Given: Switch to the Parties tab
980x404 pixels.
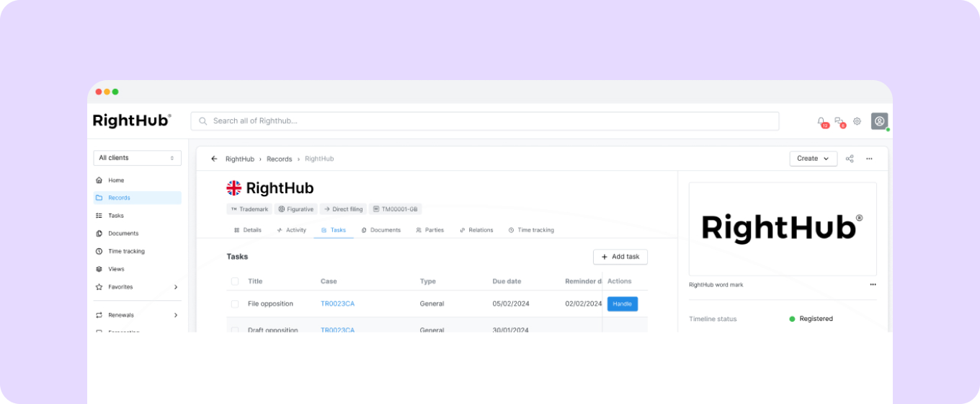Looking at the screenshot, I should pos(429,230).
